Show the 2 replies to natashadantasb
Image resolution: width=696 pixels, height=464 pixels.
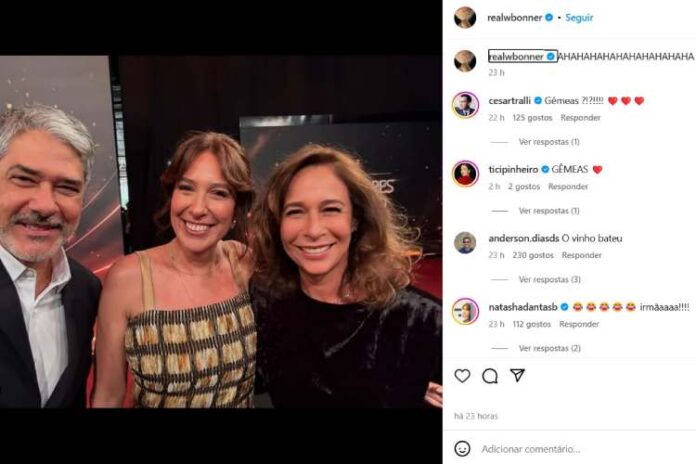pos(548,348)
